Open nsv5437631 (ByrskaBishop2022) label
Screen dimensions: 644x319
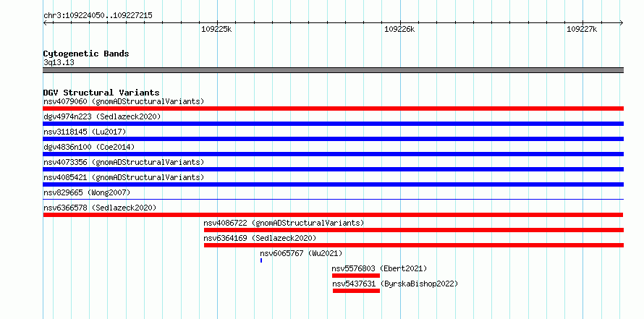(x=395, y=284)
